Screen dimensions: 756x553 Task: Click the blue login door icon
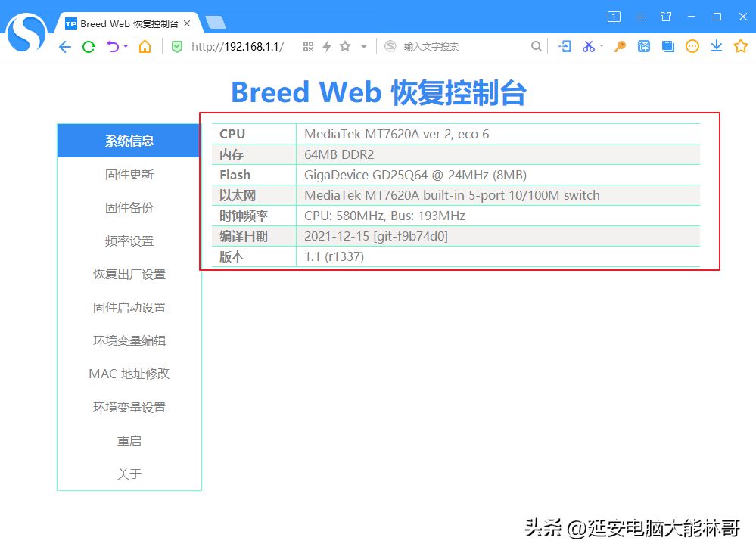pos(565,46)
